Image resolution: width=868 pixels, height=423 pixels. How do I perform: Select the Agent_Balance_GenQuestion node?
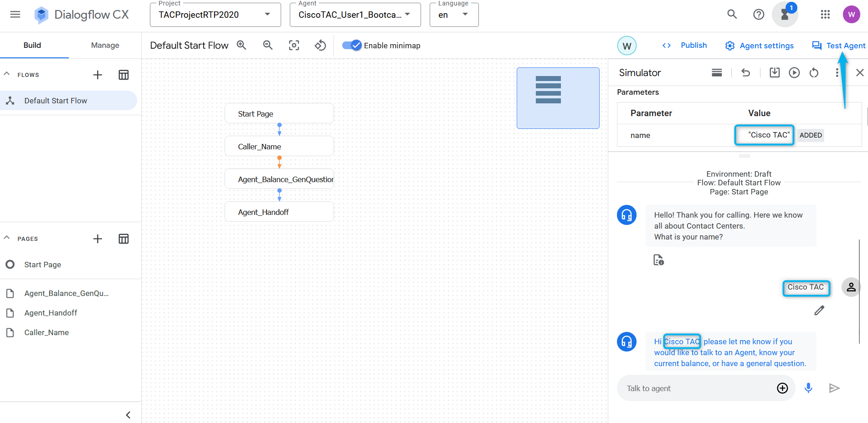(279, 179)
